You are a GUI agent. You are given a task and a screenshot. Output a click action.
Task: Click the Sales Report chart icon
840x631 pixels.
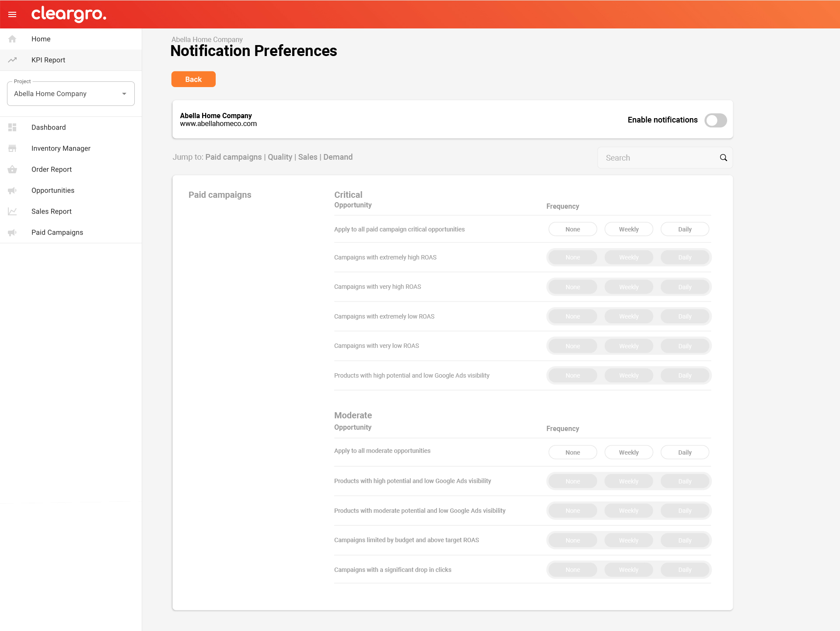(12, 211)
